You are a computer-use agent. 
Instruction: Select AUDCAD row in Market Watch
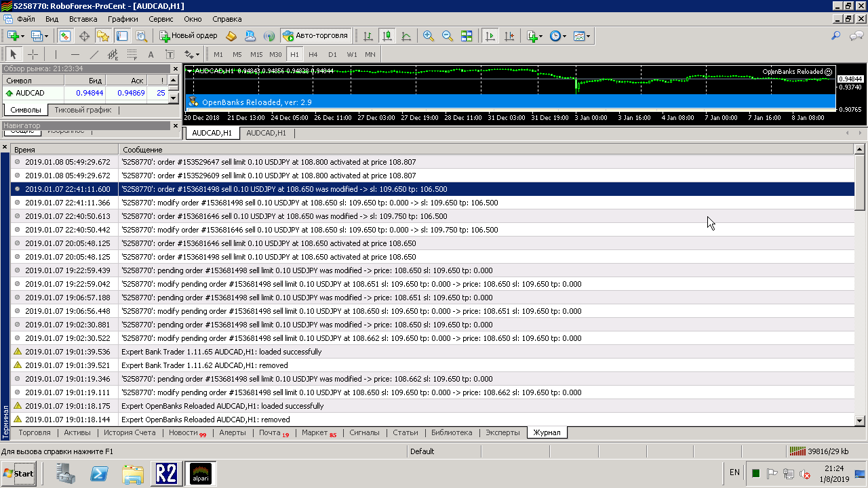click(85, 93)
